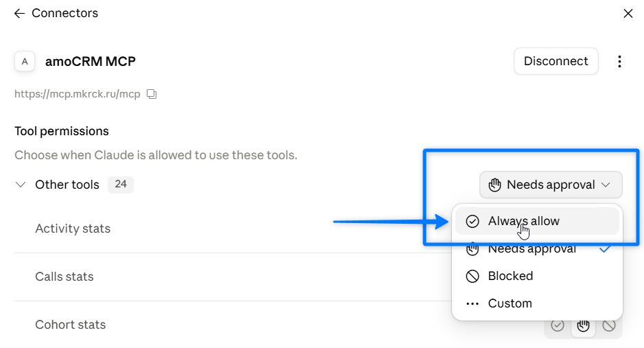
Task: Click the dropdown chevron on Needs approval
Action: (x=606, y=185)
